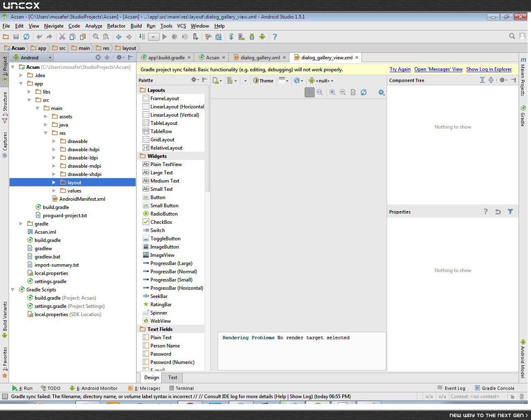Open the Android Monitor tool window

[94, 388]
